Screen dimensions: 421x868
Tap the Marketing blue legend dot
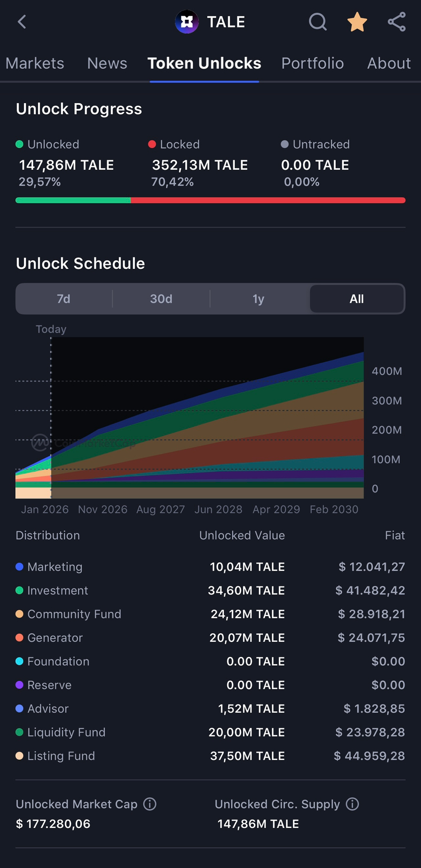(x=19, y=567)
